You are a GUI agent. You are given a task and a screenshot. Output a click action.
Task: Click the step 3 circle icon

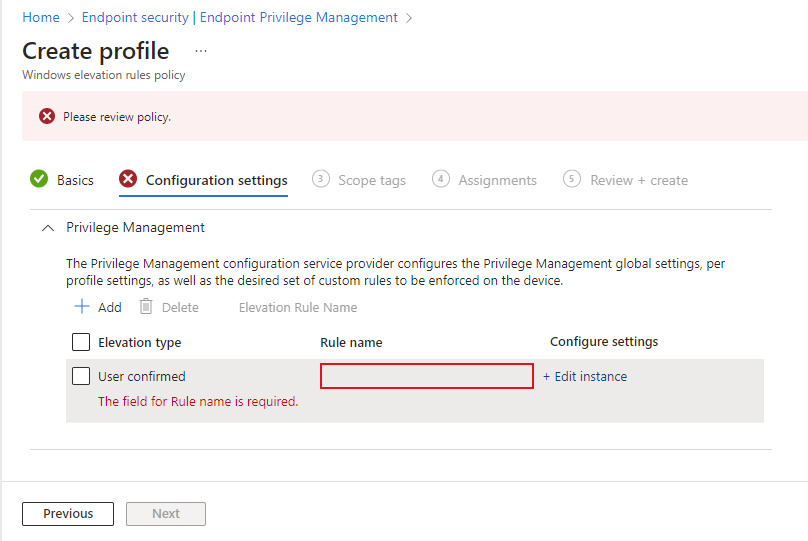click(321, 179)
